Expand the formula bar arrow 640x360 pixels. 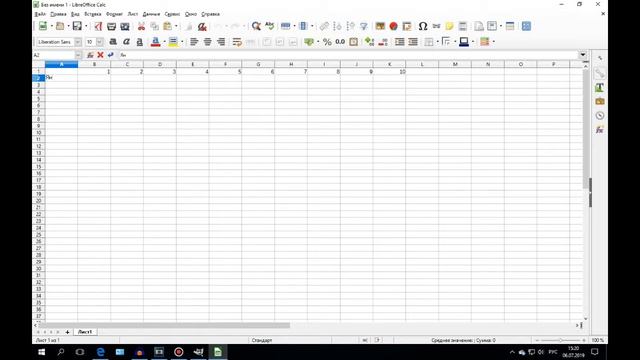click(583, 55)
